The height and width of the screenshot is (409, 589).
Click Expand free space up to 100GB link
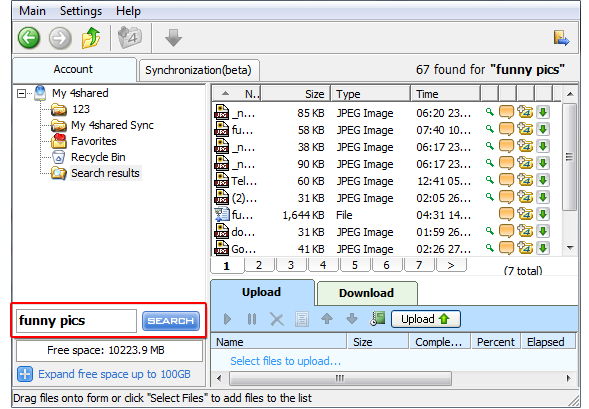pos(114,374)
